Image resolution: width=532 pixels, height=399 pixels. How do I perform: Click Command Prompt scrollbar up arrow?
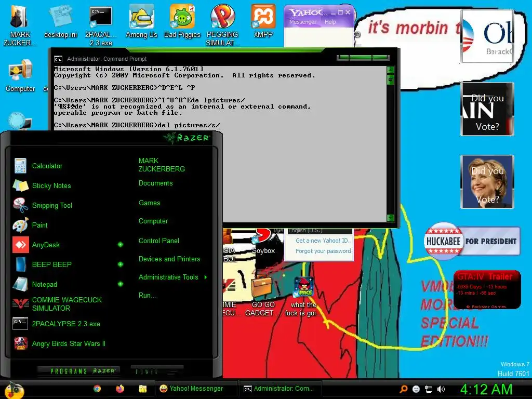click(391, 70)
